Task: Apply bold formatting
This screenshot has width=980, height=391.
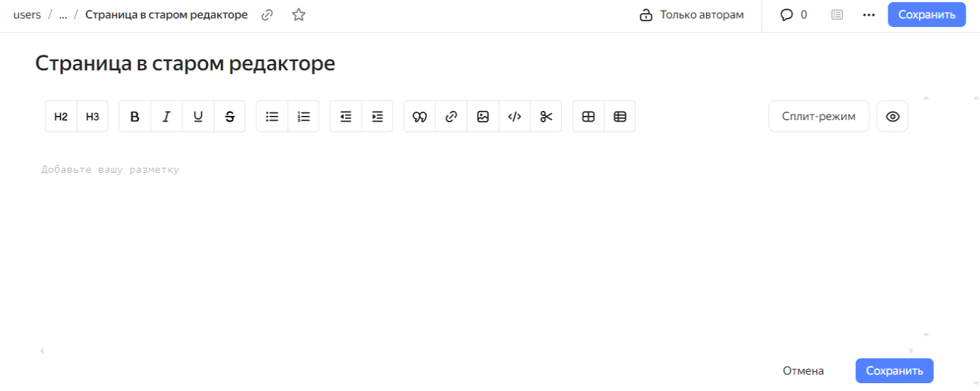Action: [x=135, y=117]
